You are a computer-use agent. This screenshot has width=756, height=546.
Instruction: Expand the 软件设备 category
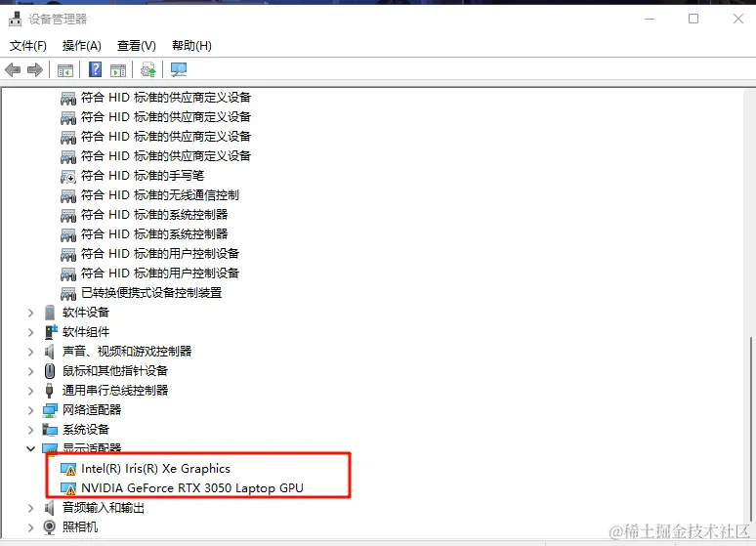coord(31,313)
